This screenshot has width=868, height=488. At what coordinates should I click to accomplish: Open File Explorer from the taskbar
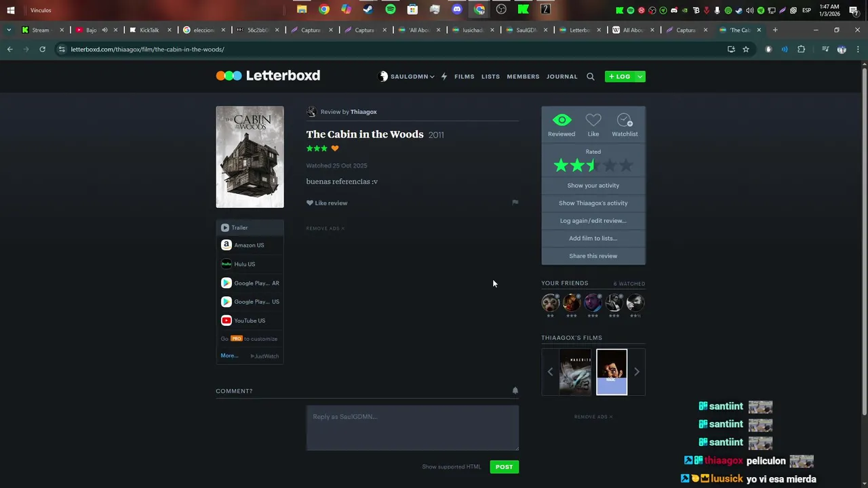(302, 9)
